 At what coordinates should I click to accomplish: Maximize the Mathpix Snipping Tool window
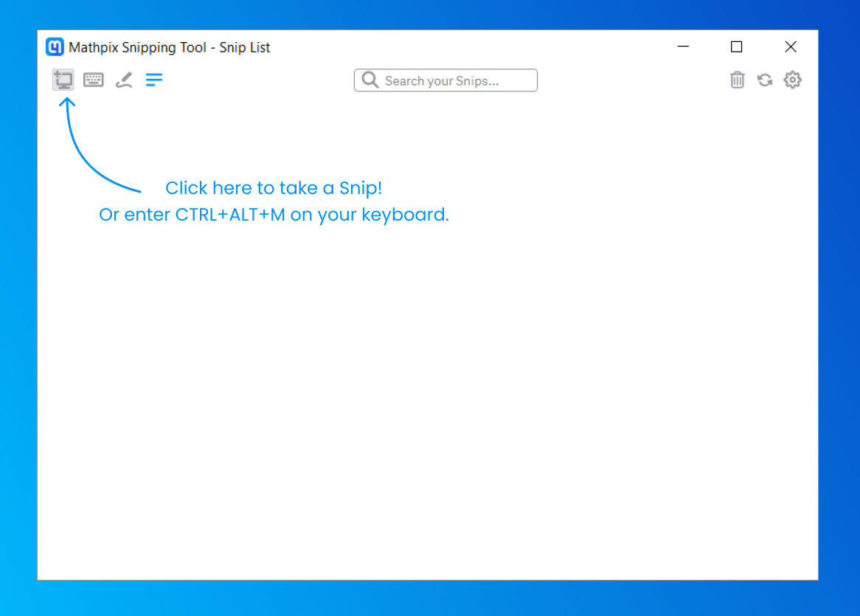(x=737, y=46)
